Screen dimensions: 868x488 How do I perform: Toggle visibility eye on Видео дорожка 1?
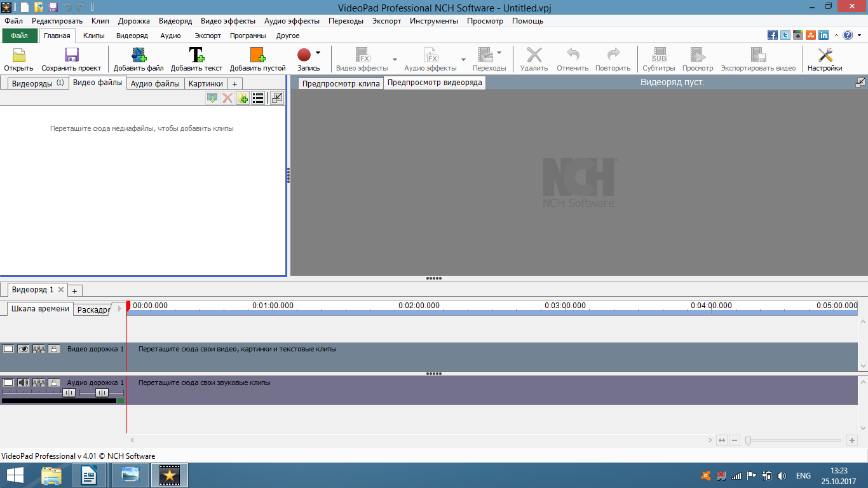click(24, 349)
